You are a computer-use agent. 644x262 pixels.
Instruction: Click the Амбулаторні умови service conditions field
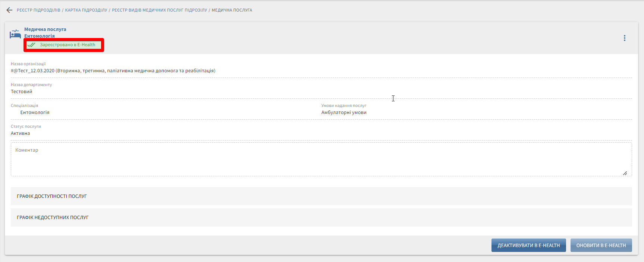344,113
